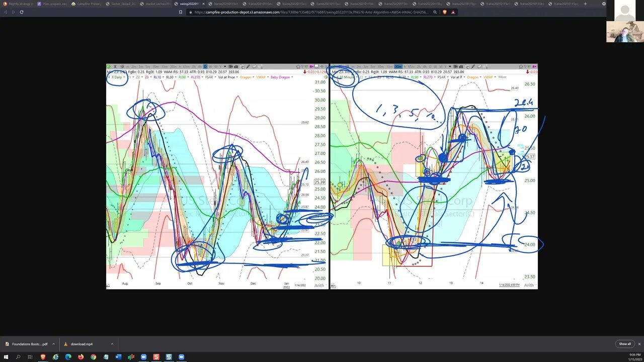Toggle RL270 indicator in right chart
The image size is (644, 362).
[428, 77]
